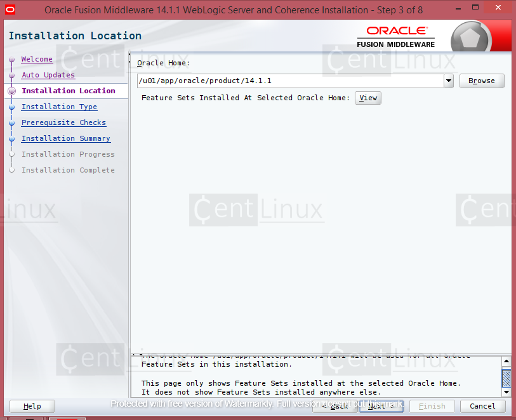Screen dimensions: 516x420
Task: Proceed by clicking Next
Action: [380, 406]
